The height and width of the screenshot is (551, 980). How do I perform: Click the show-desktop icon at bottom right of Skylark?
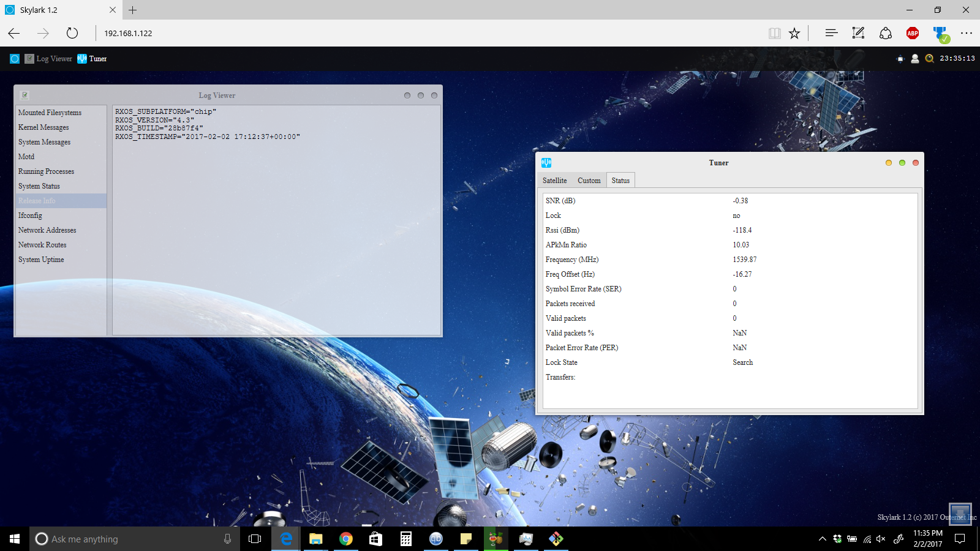(x=960, y=514)
